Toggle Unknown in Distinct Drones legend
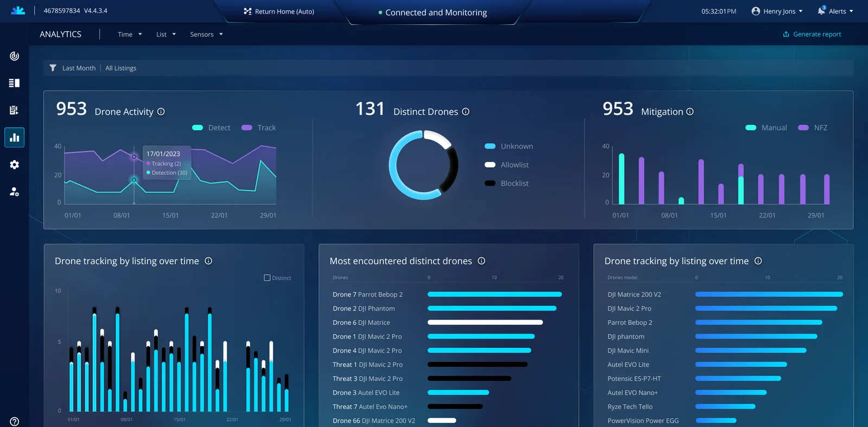 pos(509,146)
